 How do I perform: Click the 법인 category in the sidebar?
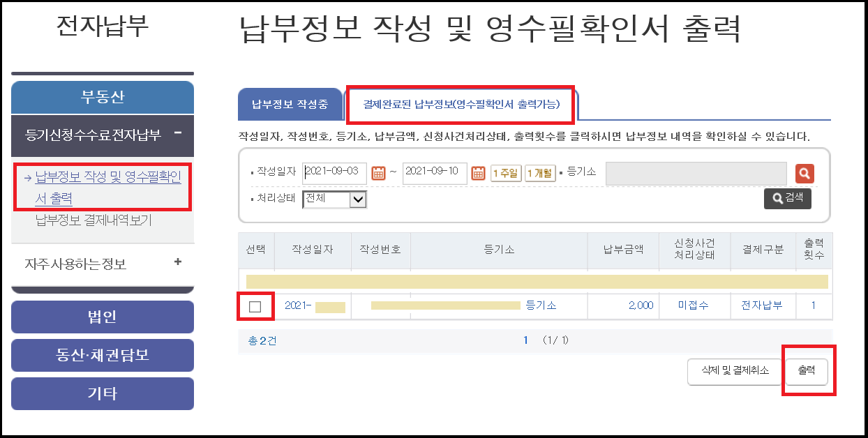(x=102, y=317)
